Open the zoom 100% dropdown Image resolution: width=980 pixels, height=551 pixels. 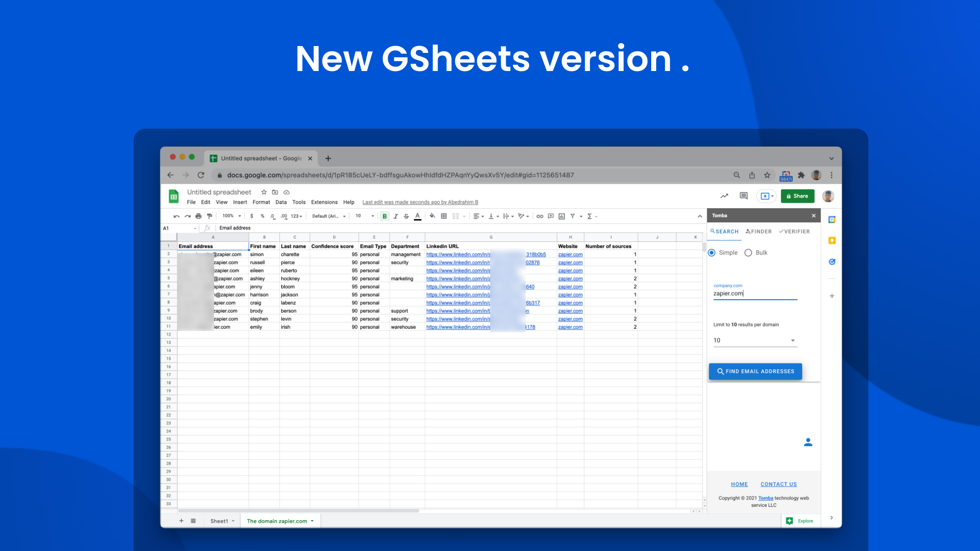pos(232,216)
